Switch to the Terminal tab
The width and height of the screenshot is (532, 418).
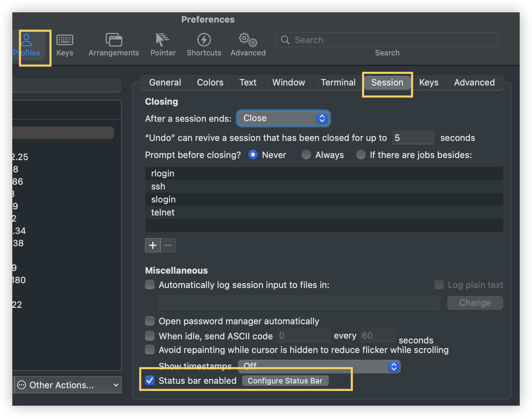click(x=338, y=82)
